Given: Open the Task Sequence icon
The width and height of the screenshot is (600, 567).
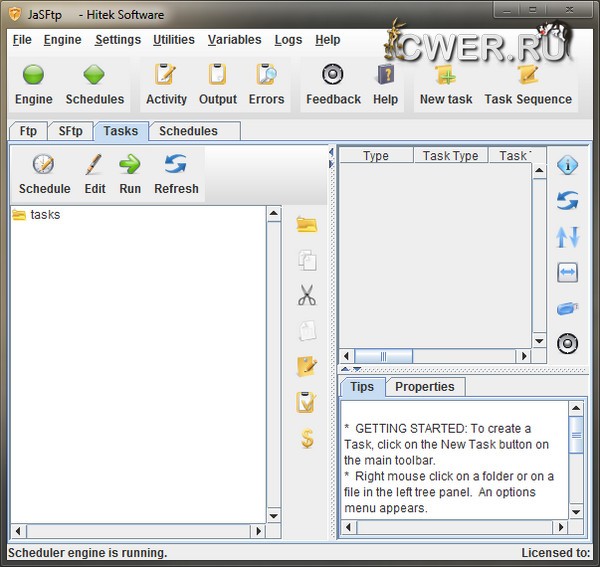Looking at the screenshot, I should coord(528,75).
